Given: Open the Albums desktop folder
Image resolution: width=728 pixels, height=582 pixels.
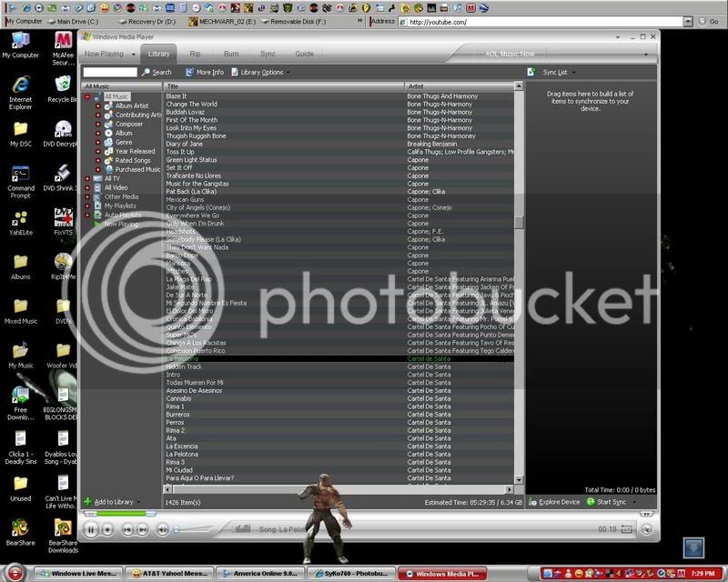Looking at the screenshot, I should [20, 266].
